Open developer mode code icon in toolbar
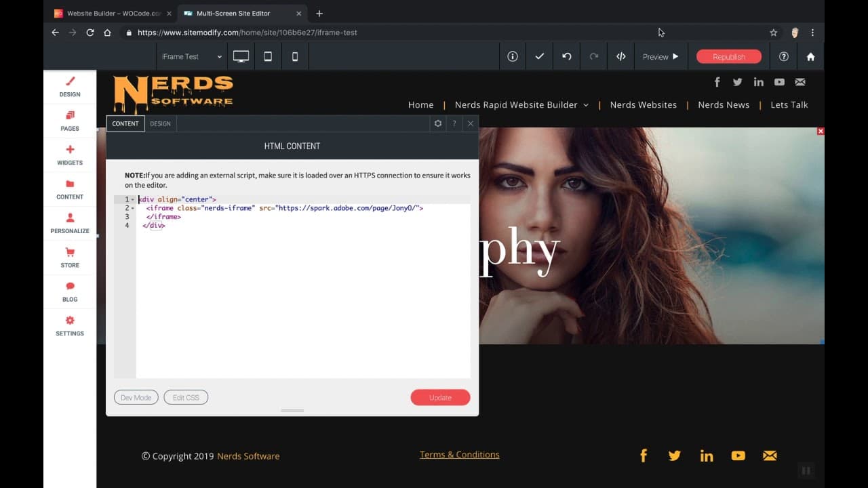This screenshot has width=868, height=488. [x=620, y=57]
